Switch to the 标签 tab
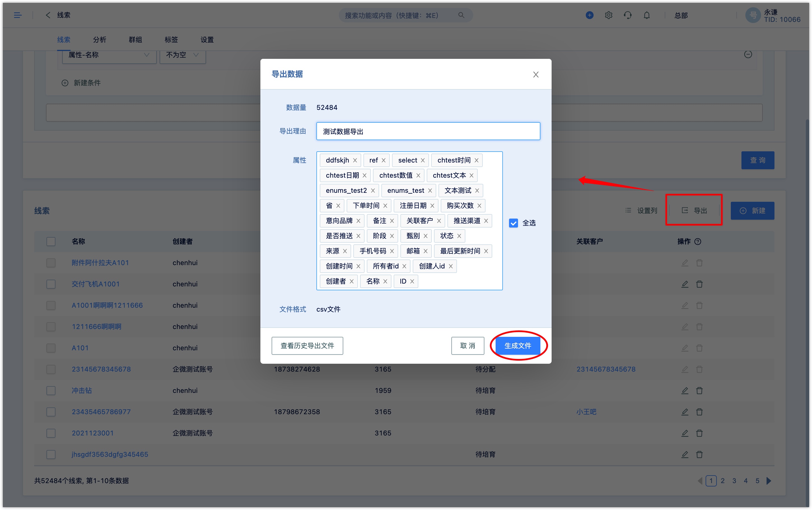Viewport: 812px width, 510px height. [x=171, y=40]
